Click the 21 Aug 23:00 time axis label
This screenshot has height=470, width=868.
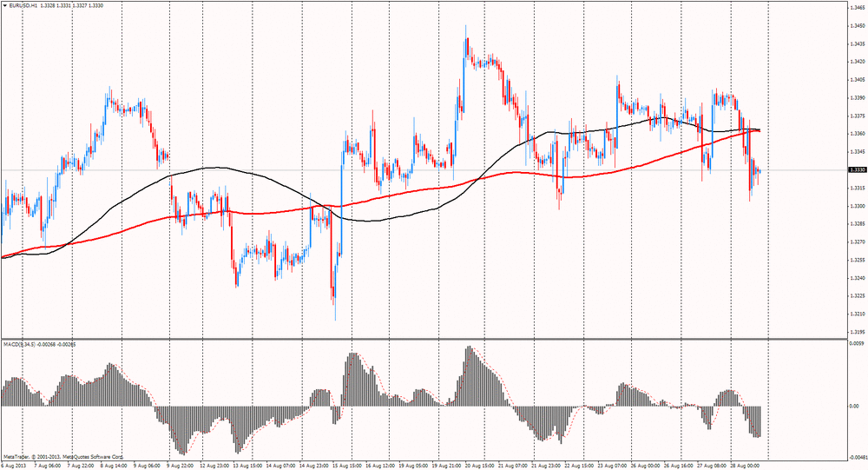(x=546, y=466)
